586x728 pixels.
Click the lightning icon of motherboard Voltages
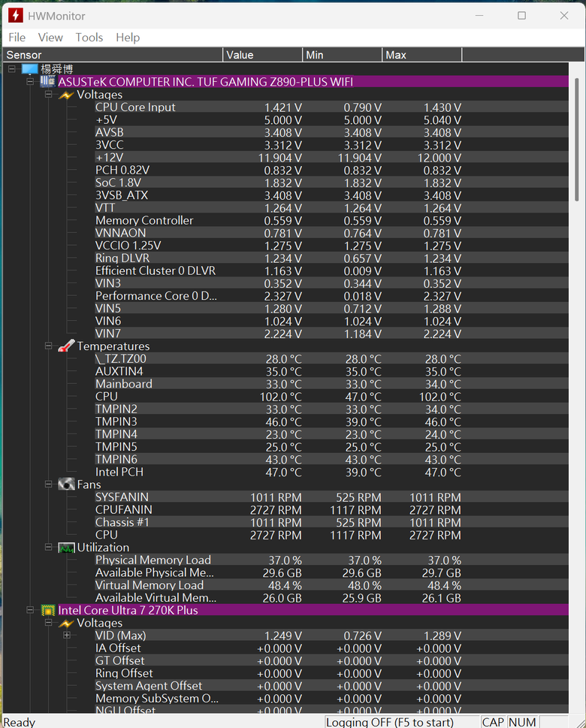(66, 95)
